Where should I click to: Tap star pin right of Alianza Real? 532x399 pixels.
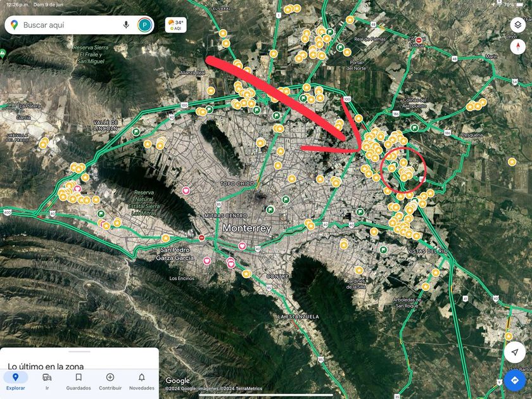[x=211, y=91]
